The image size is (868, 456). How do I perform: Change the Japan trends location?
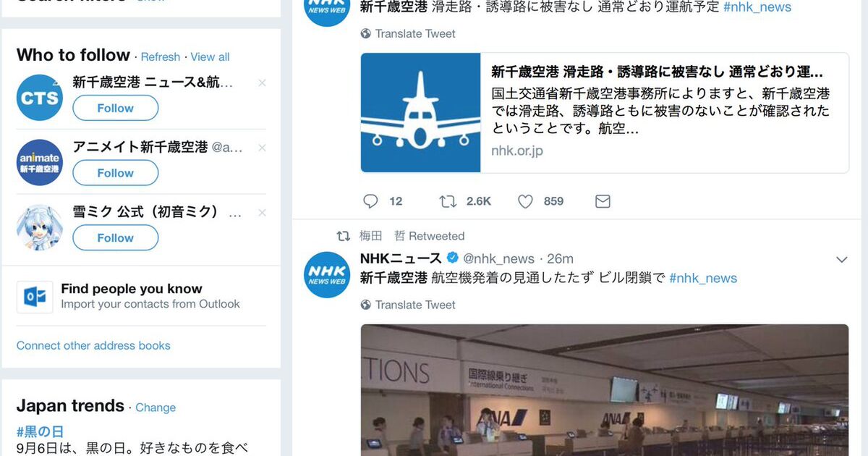coord(156,408)
